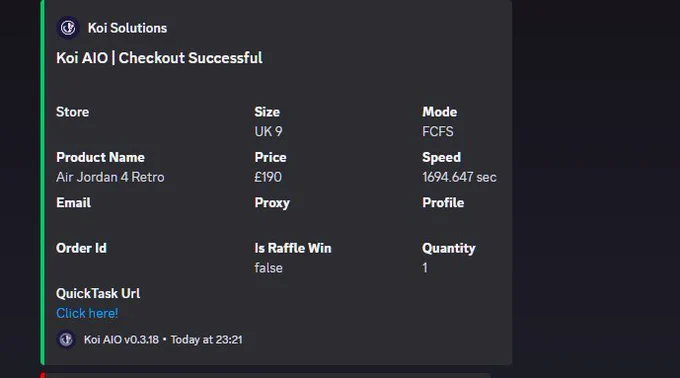Image resolution: width=680 pixels, height=378 pixels.
Task: Click the Order Id field label
Action: pyautogui.click(x=81, y=248)
